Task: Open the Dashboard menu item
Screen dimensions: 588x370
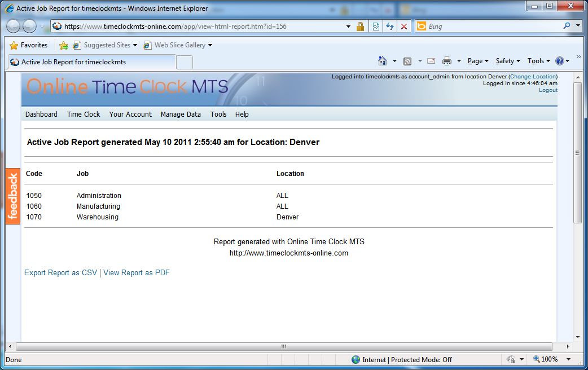Action: coord(41,114)
